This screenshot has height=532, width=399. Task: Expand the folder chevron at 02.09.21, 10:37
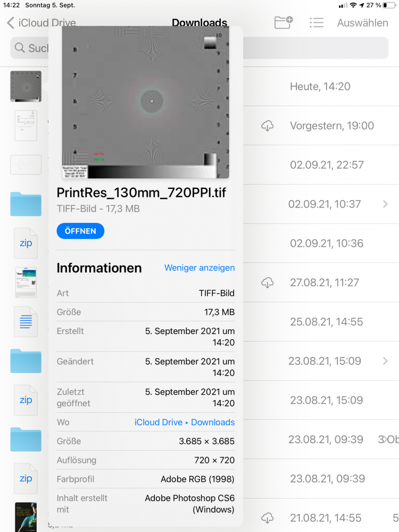click(x=385, y=204)
